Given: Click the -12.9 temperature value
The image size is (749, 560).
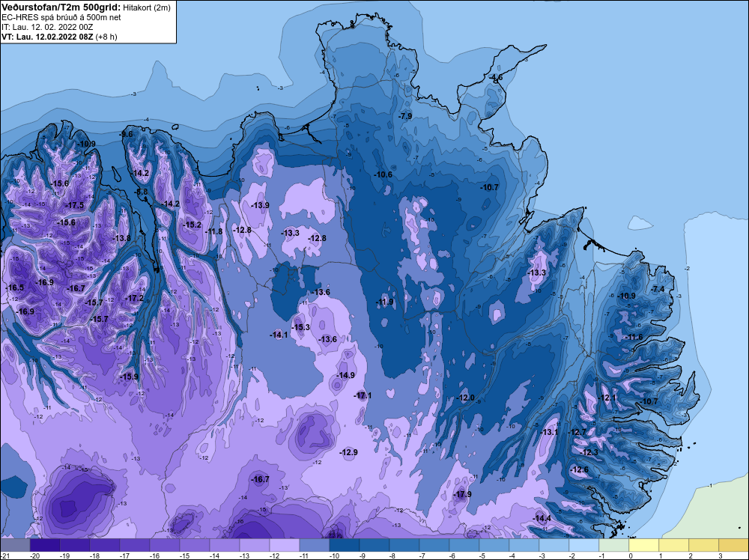Looking at the screenshot, I should (349, 453).
